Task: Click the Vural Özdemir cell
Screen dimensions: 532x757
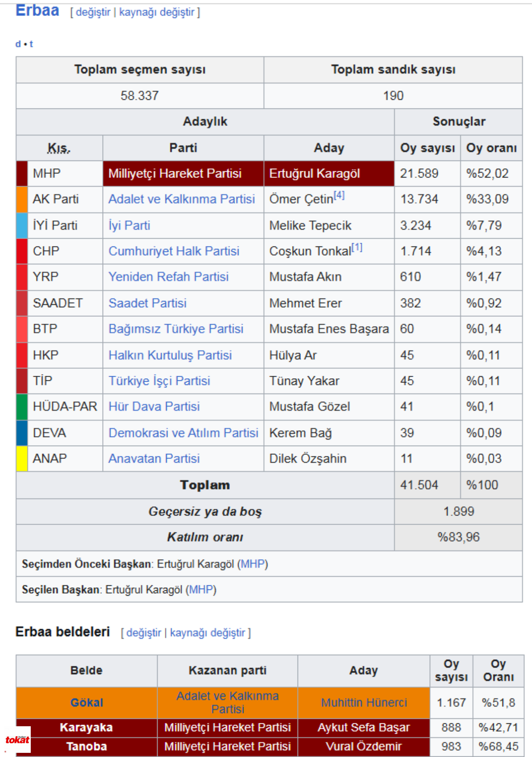Action: [x=364, y=747]
